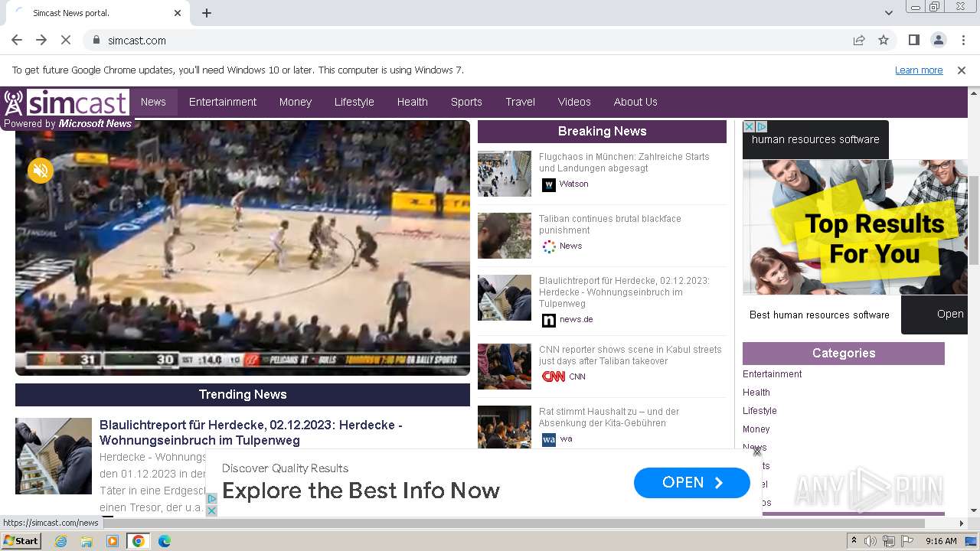Viewport: 980px width, 551px height.
Task: Open the Lifestyle menu item
Action: [x=354, y=102]
